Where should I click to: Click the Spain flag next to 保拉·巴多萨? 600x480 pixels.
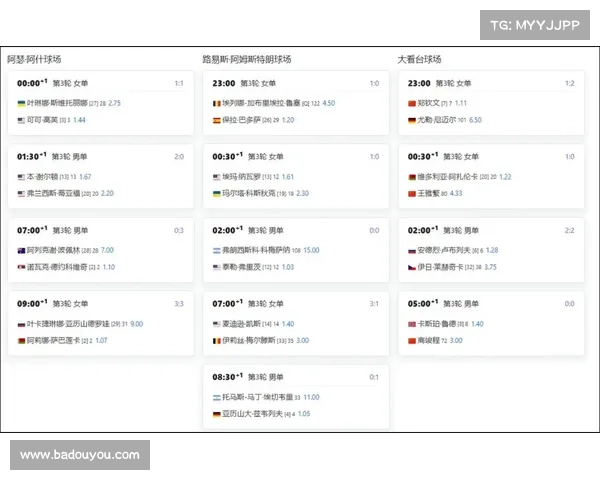(217, 120)
